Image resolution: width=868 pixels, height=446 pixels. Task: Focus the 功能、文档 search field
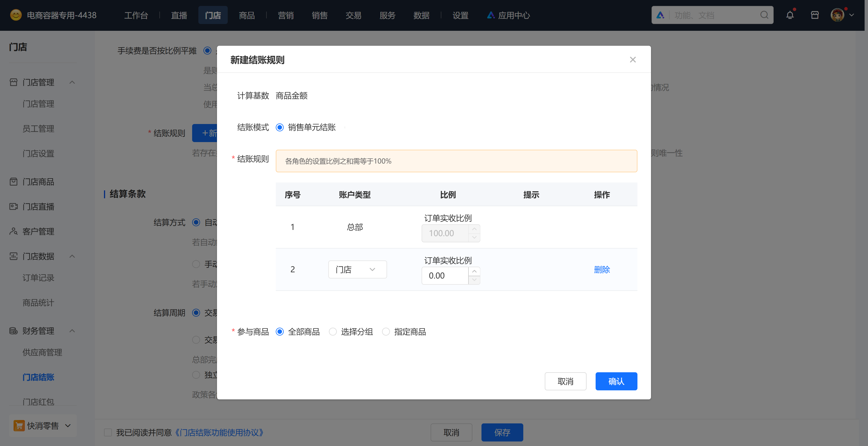(x=713, y=15)
